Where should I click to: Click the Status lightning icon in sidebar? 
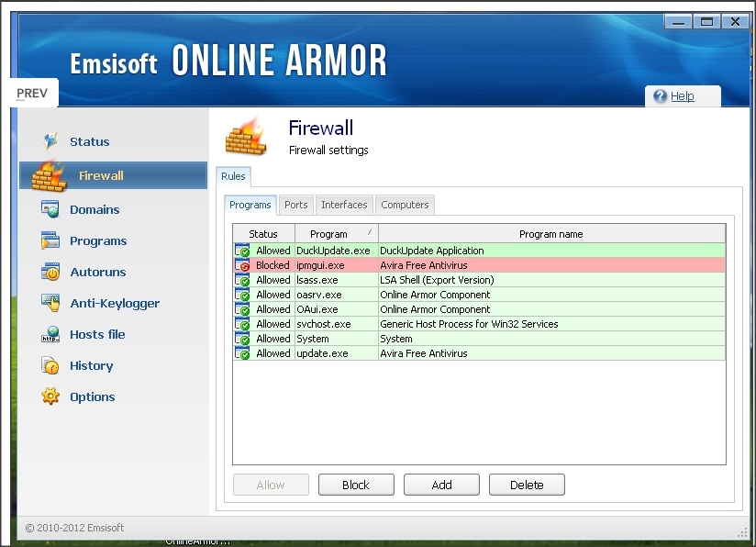[50, 140]
